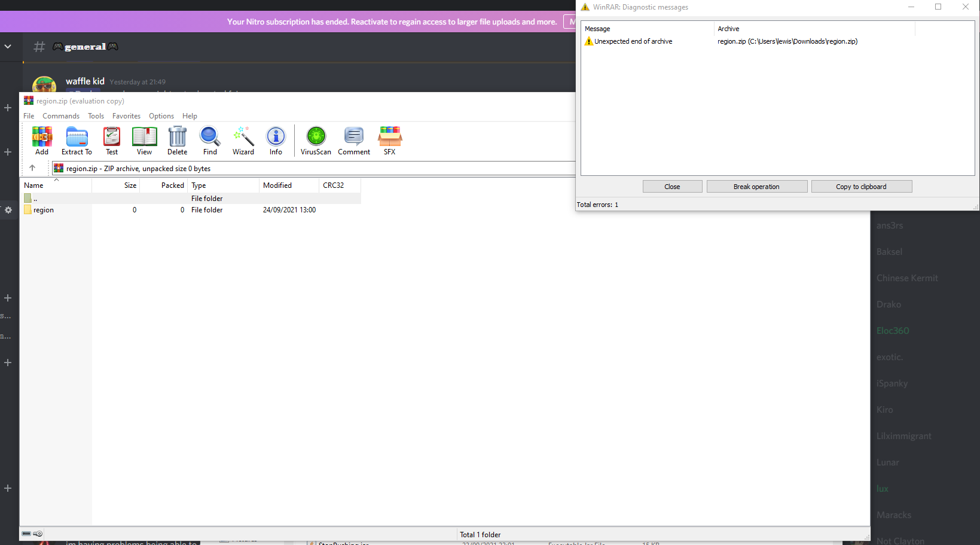This screenshot has width=980, height=545.
Task: Expand the Discord server dropdown chevron
Action: [x=8, y=47]
